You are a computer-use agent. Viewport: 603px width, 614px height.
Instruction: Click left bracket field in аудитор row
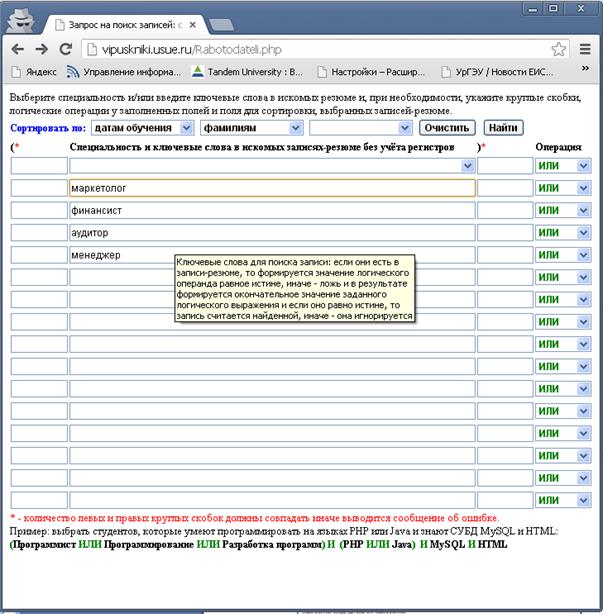pos(39,233)
